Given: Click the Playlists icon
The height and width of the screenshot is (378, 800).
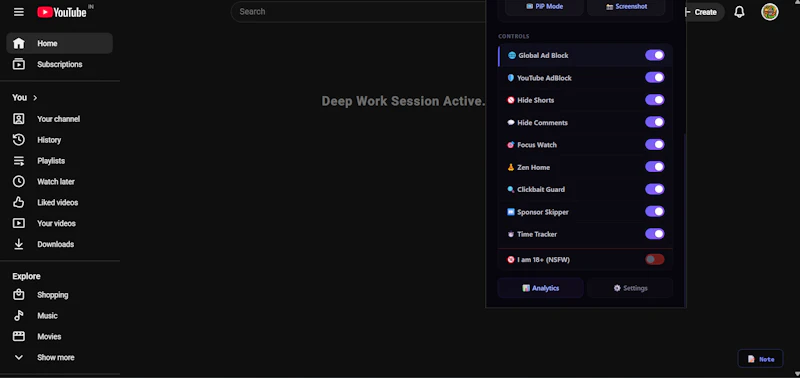Looking at the screenshot, I should 19,161.
